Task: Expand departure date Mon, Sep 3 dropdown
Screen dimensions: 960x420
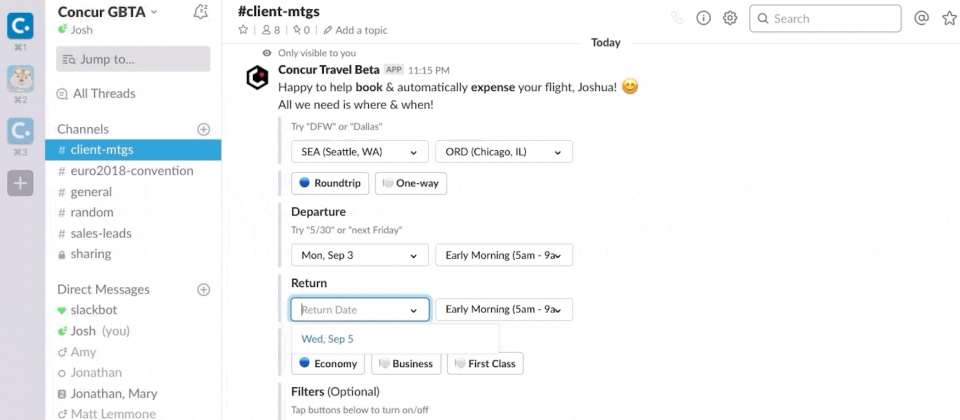Action: 359,255
